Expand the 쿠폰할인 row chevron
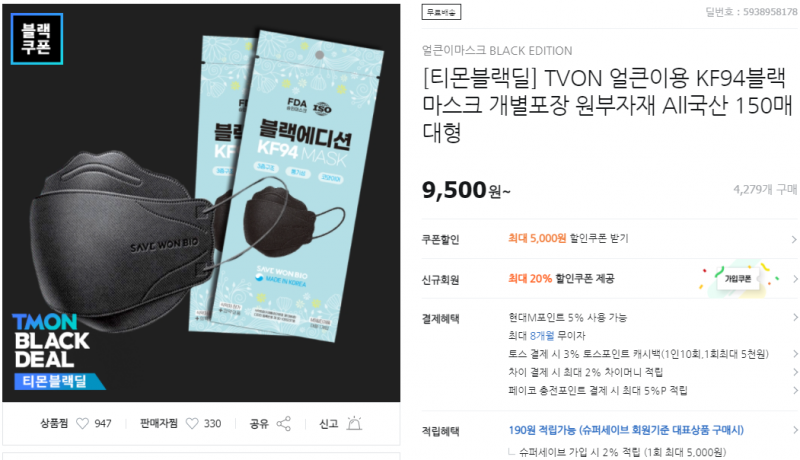Image resolution: width=800 pixels, height=460 pixels. pyautogui.click(x=794, y=239)
